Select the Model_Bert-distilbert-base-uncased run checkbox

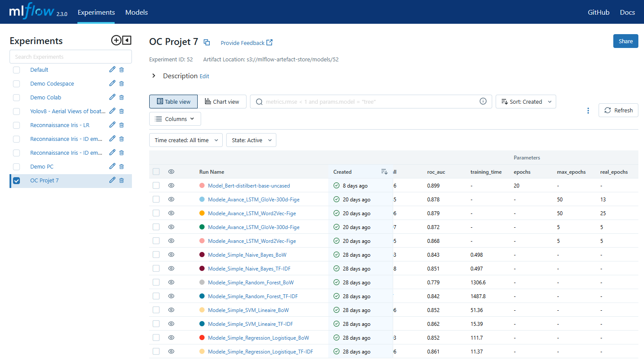pyautogui.click(x=156, y=185)
